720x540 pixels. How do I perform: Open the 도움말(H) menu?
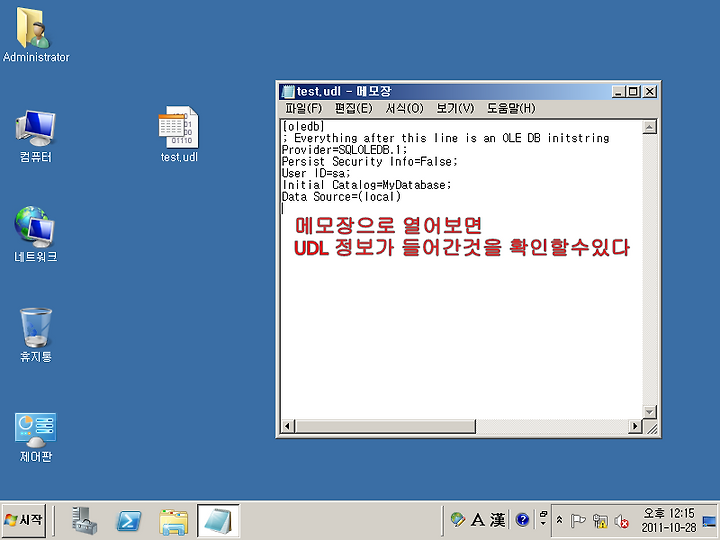tap(511, 108)
